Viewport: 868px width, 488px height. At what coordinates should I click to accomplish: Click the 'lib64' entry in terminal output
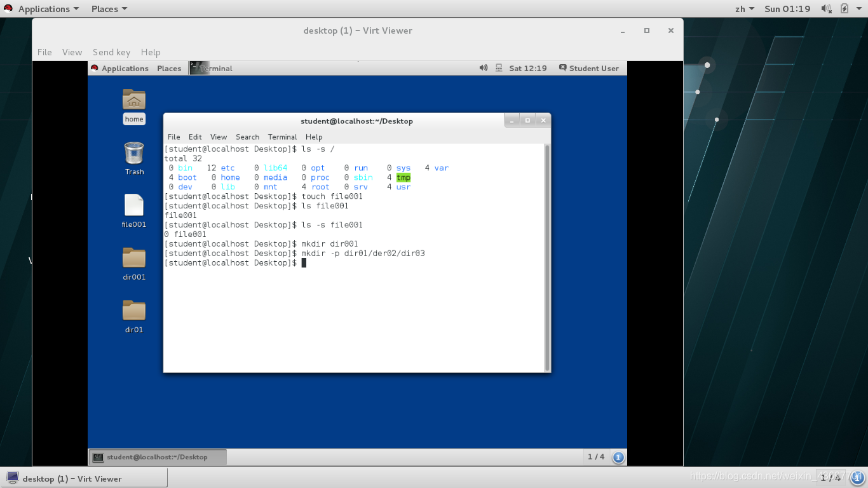pos(275,168)
